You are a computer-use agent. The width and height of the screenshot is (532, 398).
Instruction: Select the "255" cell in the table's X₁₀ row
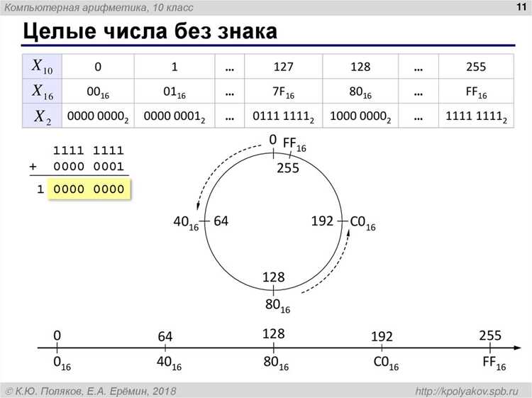coord(476,66)
